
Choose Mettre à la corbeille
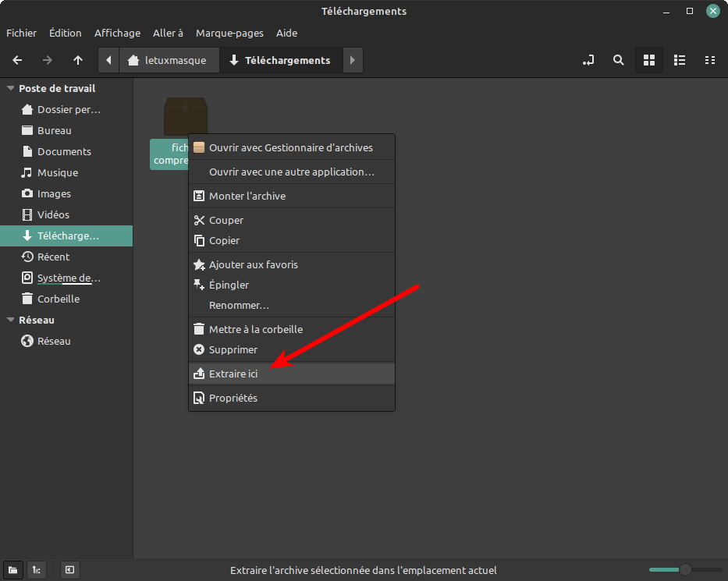pyautogui.click(x=292, y=329)
